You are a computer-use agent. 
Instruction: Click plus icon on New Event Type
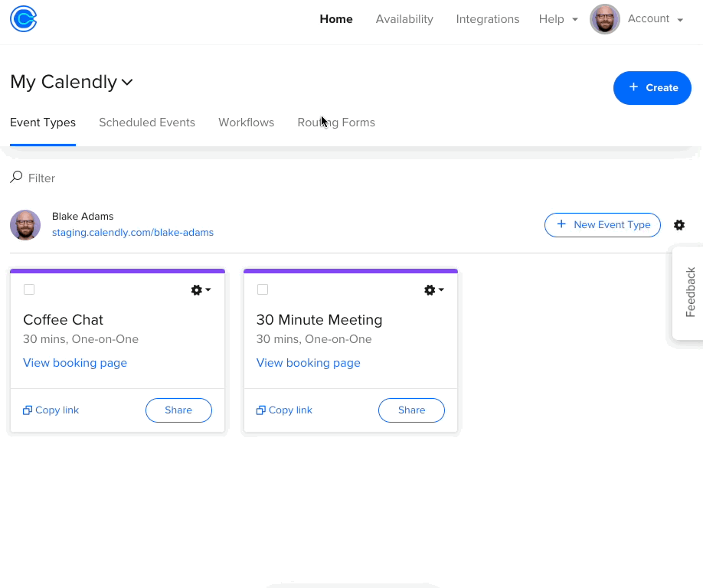561,224
